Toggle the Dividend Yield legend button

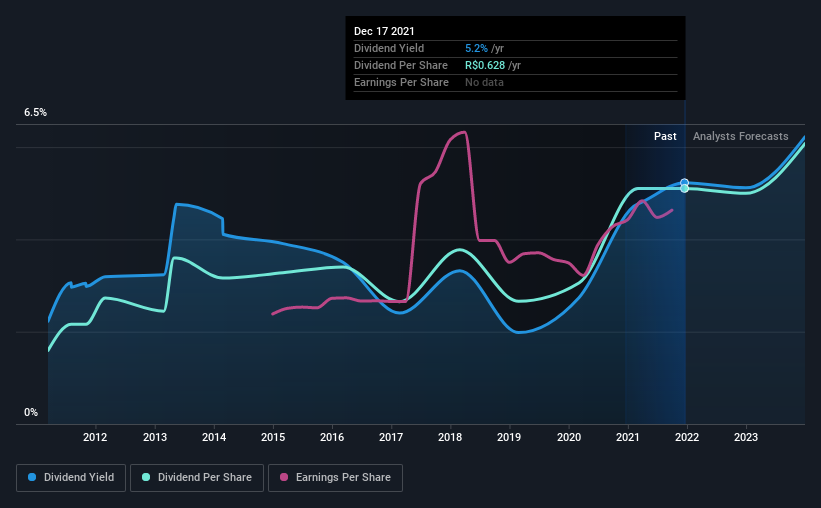tap(71, 478)
